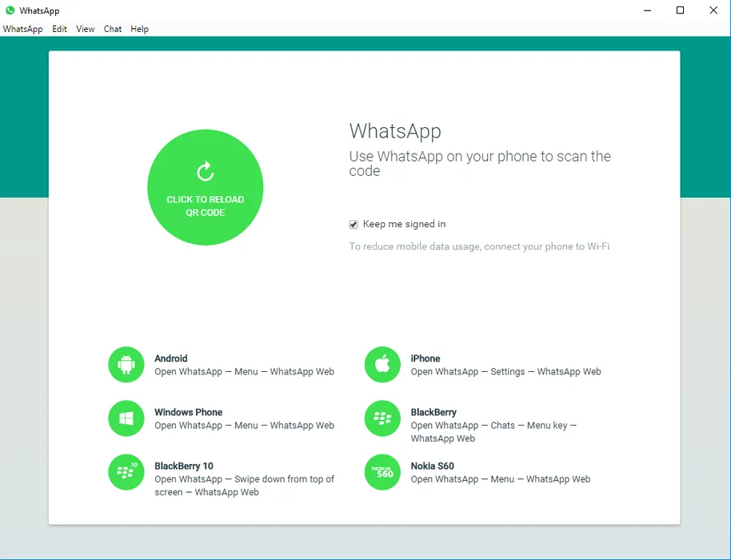
Task: Click the BlackBerry logo icon
Action: (382, 418)
